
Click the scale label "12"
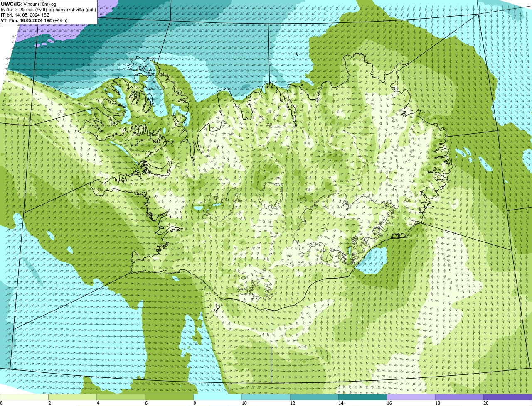click(x=292, y=403)
